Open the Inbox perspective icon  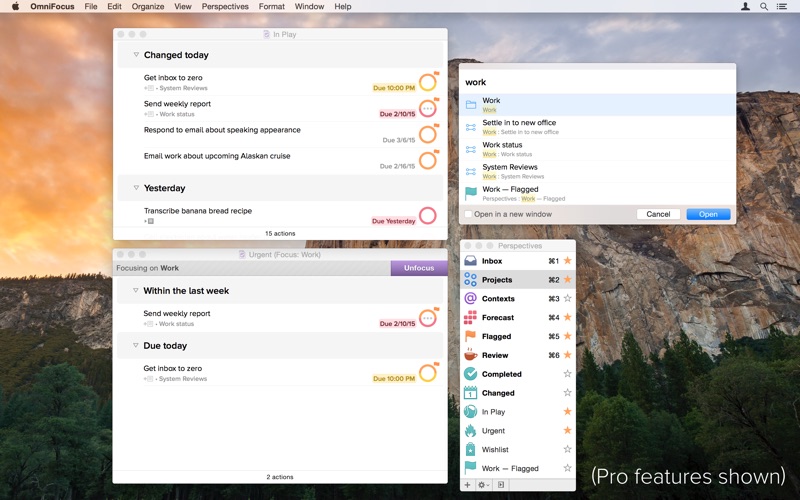click(x=470, y=261)
